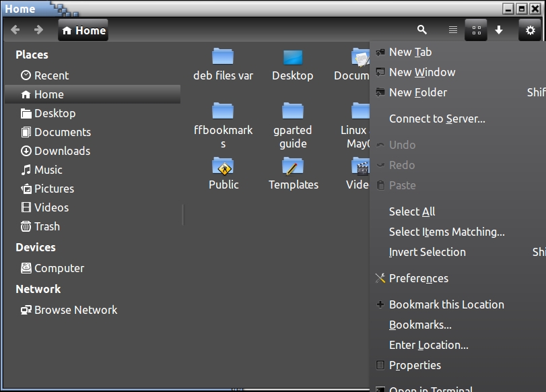Open view options down arrow
Viewport: 546px width, 392px height.
(499, 30)
